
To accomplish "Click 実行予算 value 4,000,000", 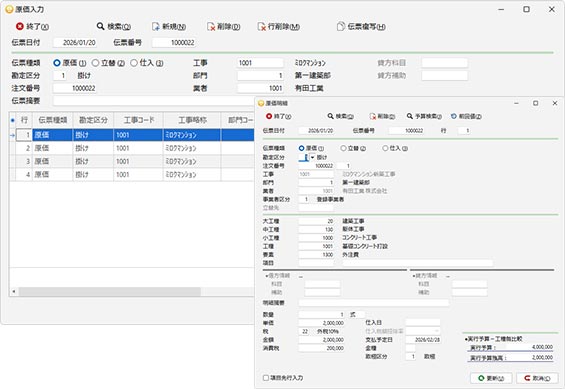I will [542, 347].
